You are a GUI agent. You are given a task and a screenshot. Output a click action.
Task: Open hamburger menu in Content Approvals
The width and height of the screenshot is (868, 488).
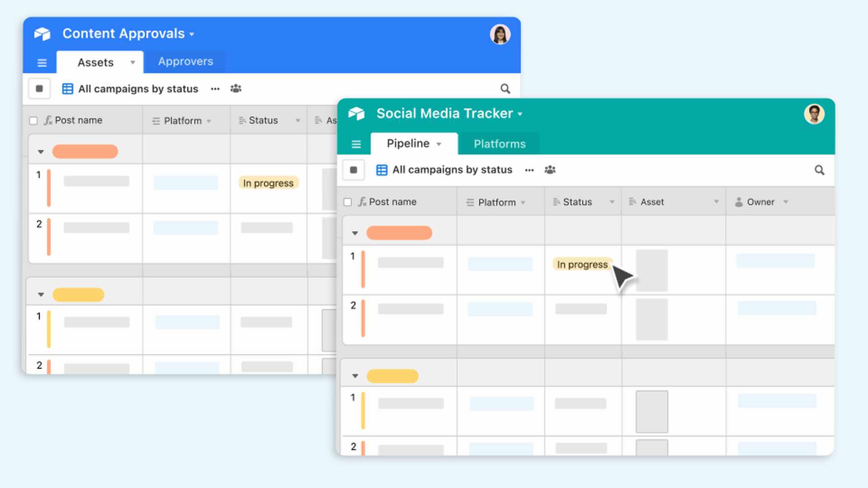pos(42,63)
